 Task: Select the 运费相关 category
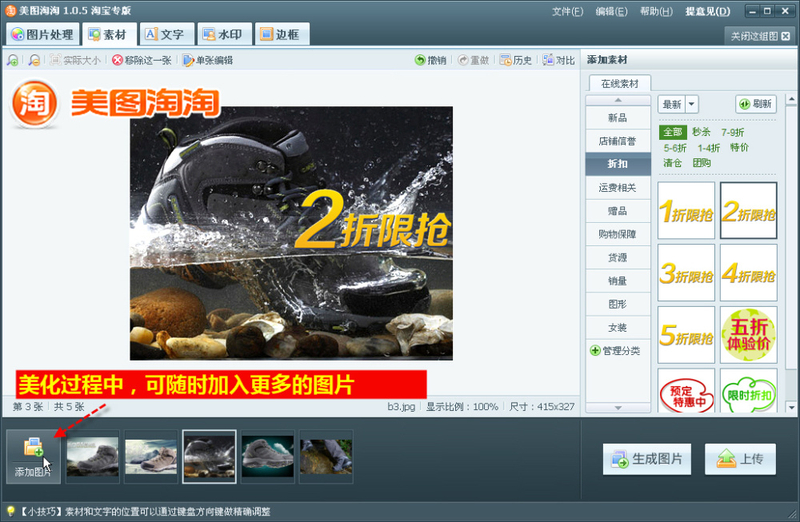617,188
